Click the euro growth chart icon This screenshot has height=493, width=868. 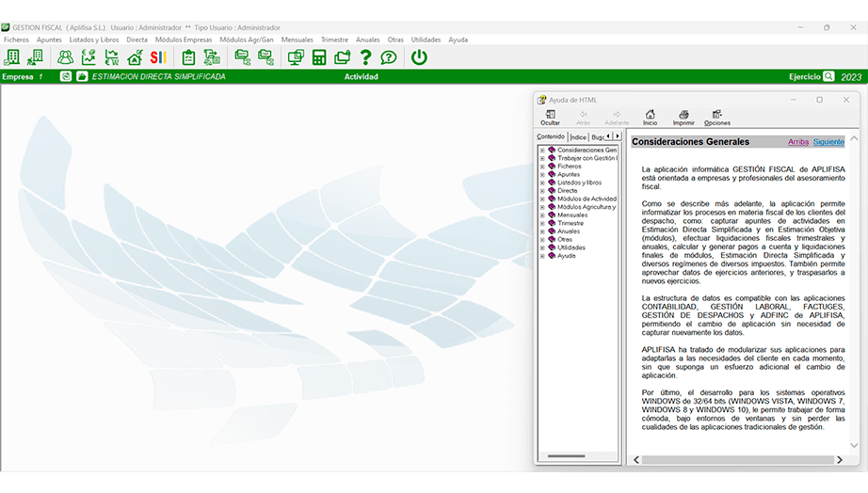(x=88, y=57)
